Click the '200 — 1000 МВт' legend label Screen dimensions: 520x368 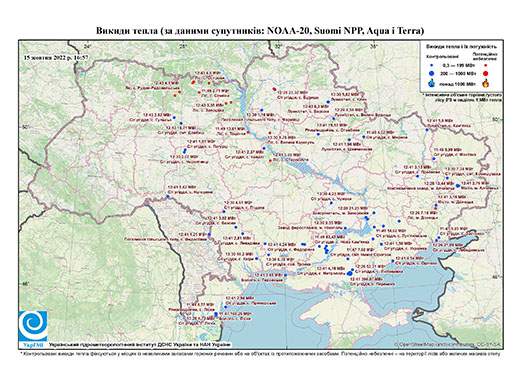coord(458,73)
